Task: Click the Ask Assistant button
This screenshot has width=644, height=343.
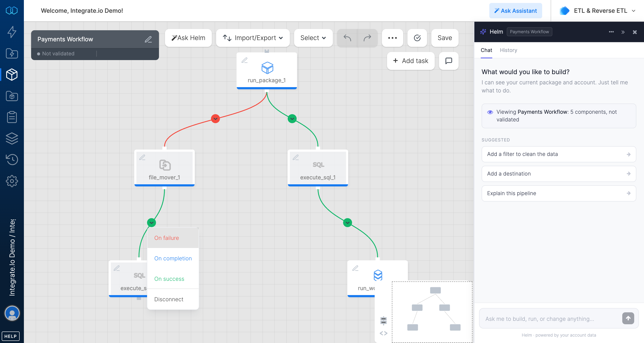Action: tap(515, 11)
